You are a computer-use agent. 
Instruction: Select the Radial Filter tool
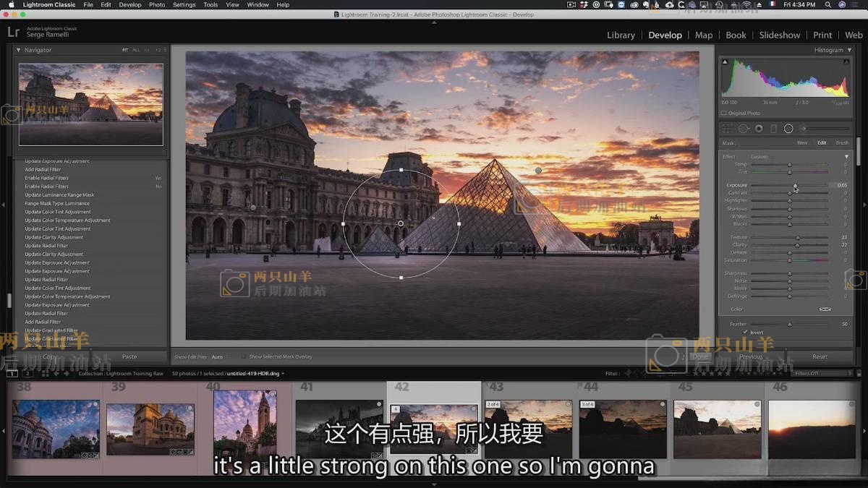(x=788, y=129)
